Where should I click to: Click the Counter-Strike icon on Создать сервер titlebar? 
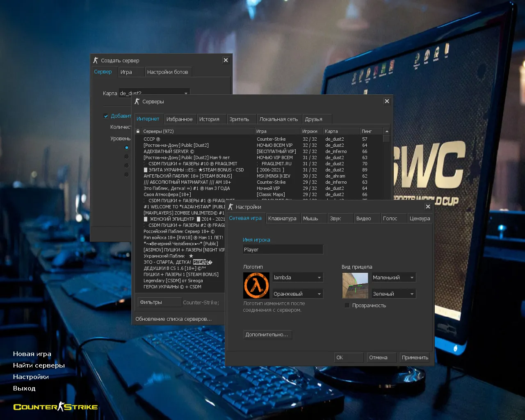tap(96, 60)
